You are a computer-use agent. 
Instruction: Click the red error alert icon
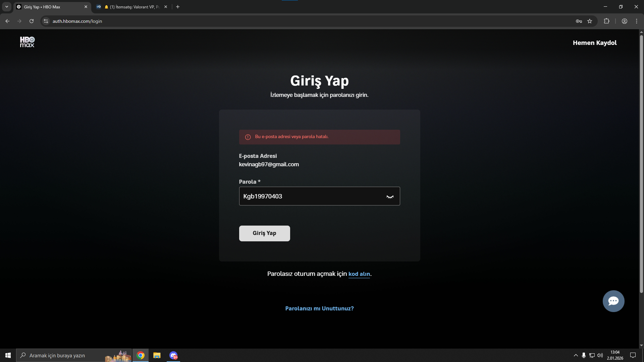point(248,137)
